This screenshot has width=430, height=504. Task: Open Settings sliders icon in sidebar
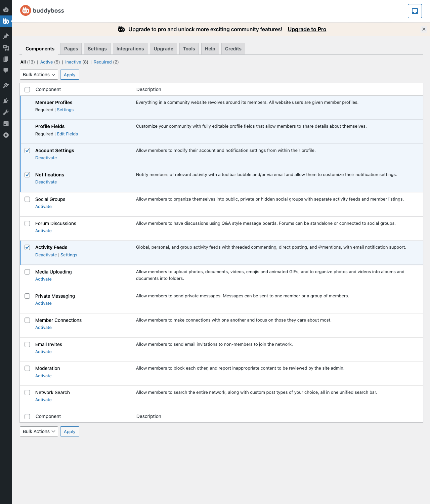click(6, 124)
